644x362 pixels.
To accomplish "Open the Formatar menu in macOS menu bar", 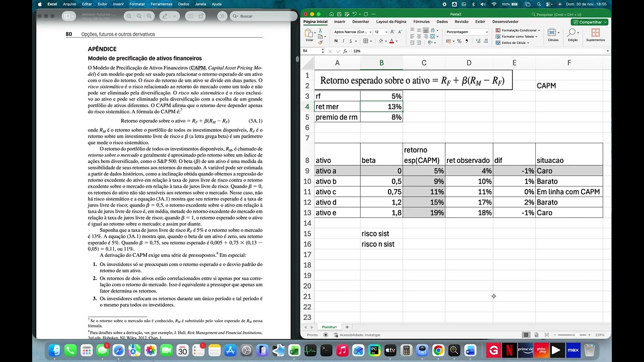I will [x=137, y=4].
